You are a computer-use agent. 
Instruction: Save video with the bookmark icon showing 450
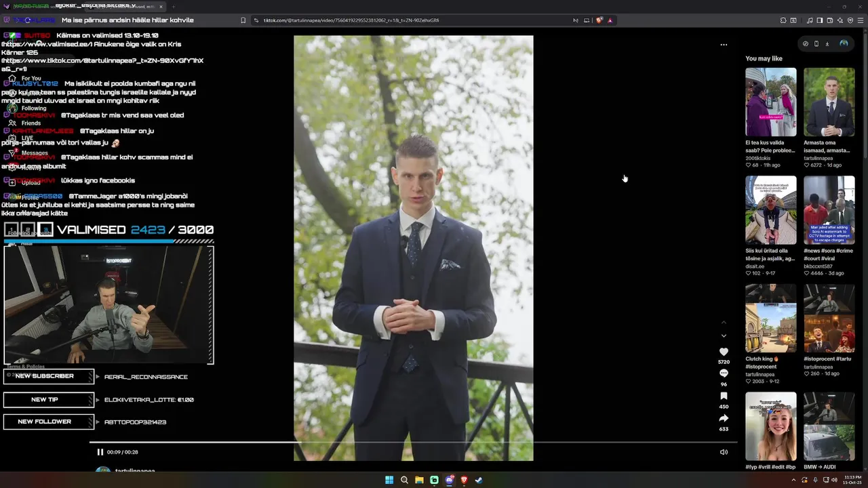[x=724, y=396]
